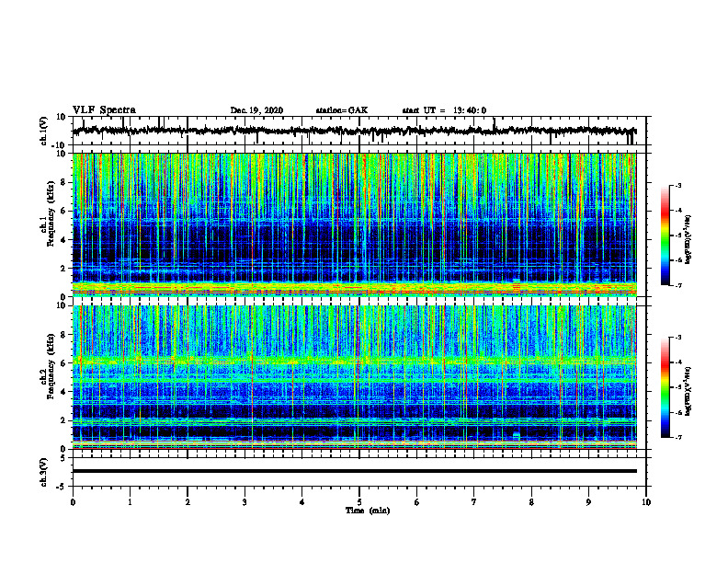Viewport: 728px width, 563px height.
Task: Click the ch.2 color scale unit label
Action: pyautogui.click(x=688, y=391)
